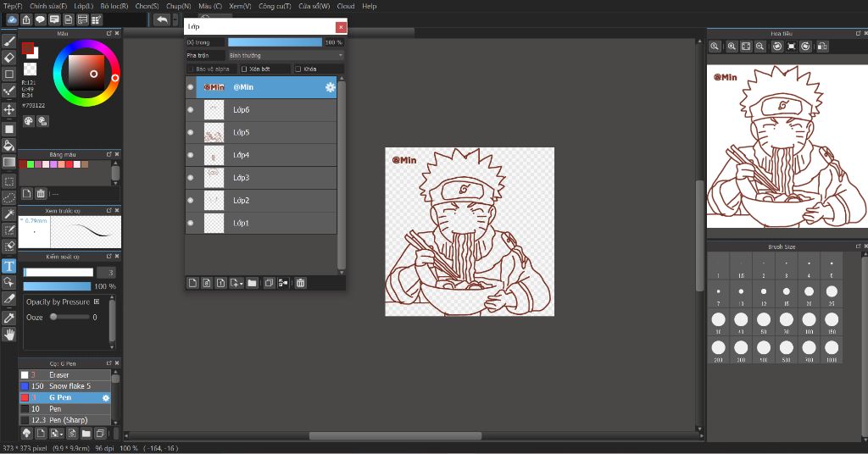Click the navigator preview thumbnail

[787, 146]
